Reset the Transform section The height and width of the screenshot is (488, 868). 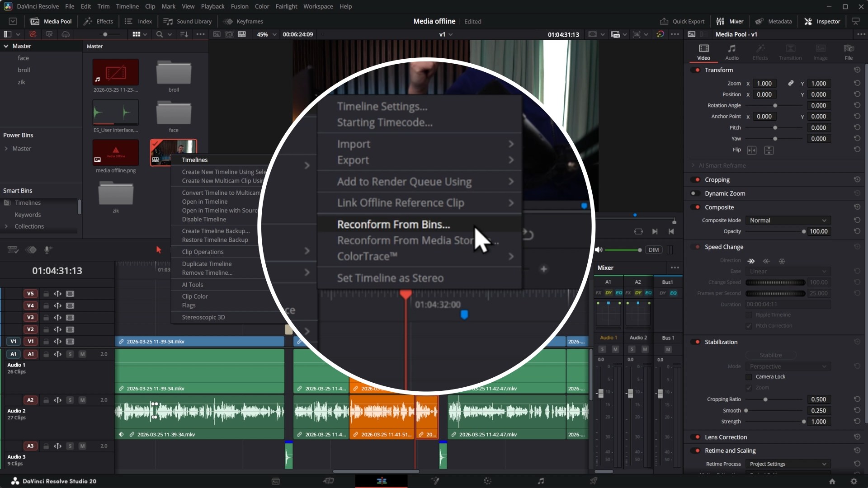[857, 70]
